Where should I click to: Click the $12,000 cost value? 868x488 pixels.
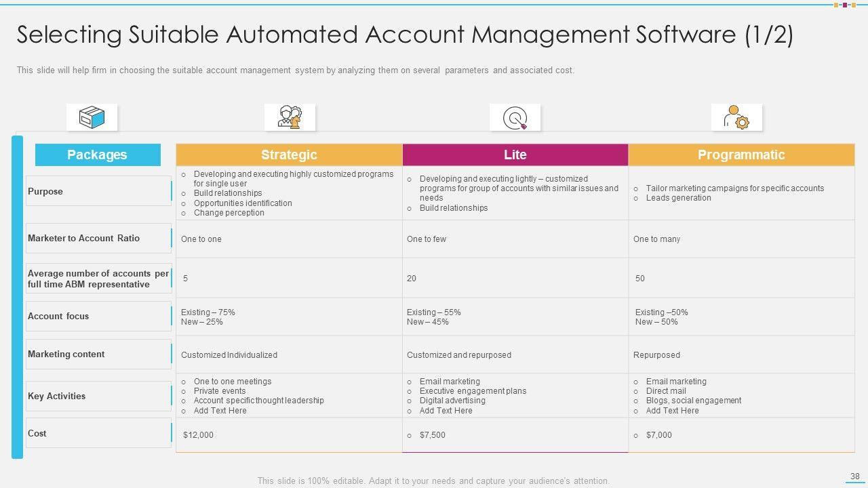tap(198, 435)
